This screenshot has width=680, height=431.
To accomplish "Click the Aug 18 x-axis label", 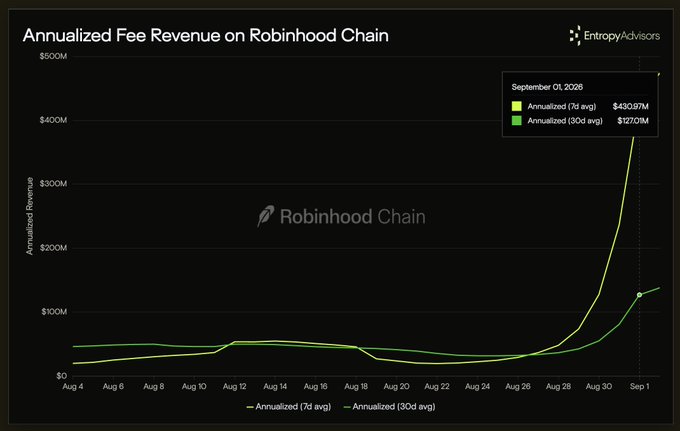I will 356,386.
